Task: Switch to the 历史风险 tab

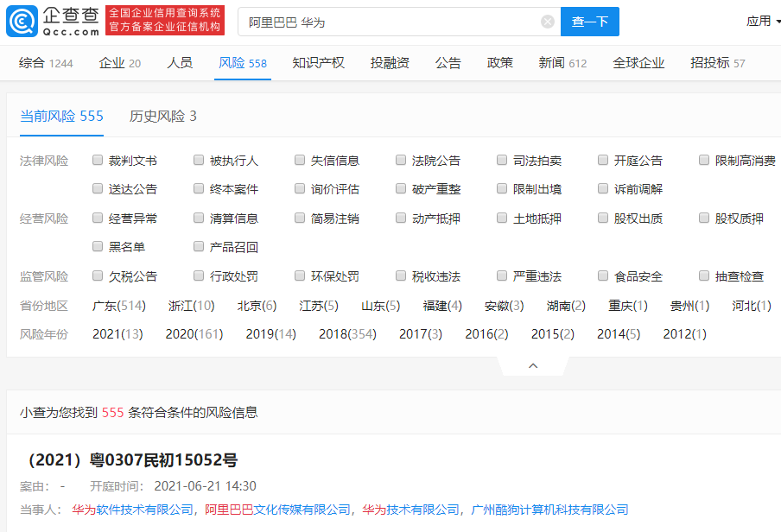Action: pos(162,116)
